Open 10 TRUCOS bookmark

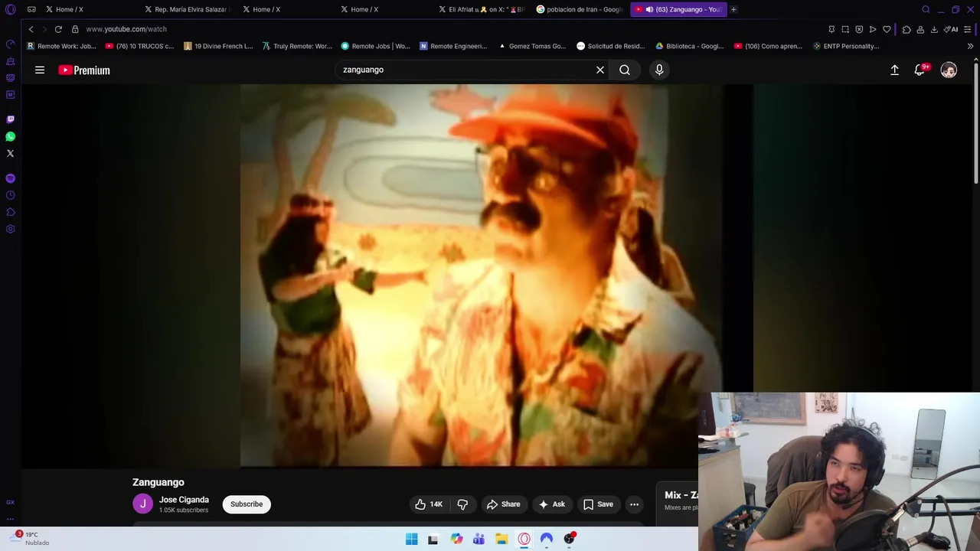pos(139,46)
